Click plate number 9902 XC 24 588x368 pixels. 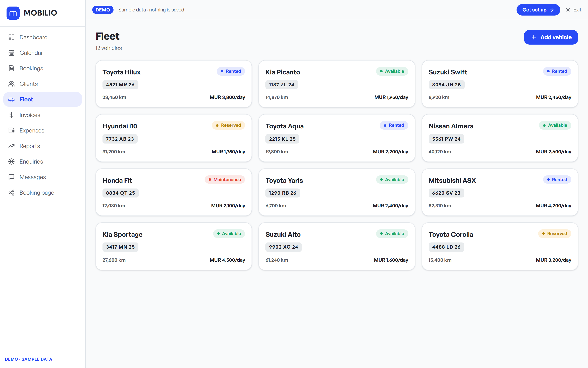[x=284, y=247]
